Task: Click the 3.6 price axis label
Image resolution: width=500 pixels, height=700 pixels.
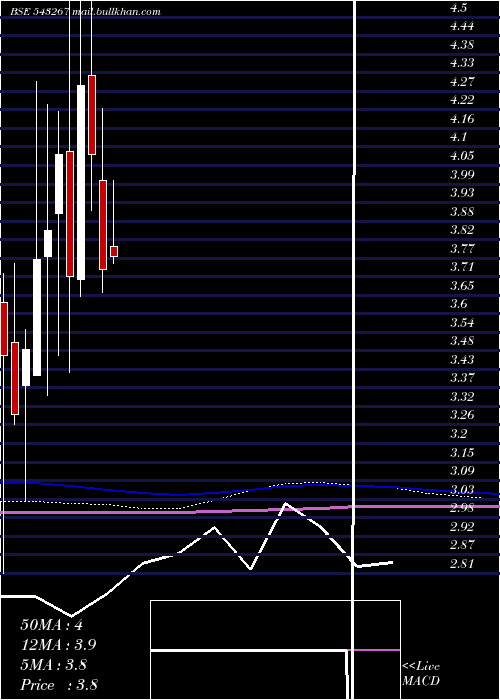Action: 459,304
